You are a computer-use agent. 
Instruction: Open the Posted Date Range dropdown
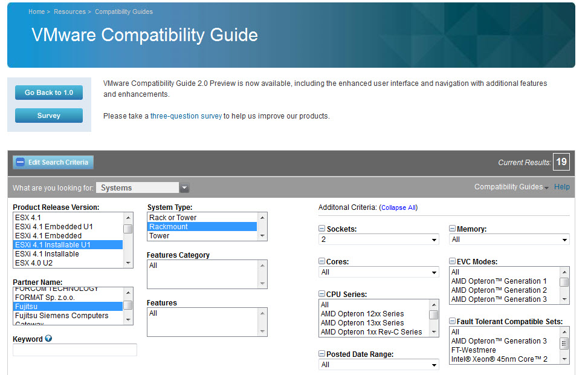point(379,365)
